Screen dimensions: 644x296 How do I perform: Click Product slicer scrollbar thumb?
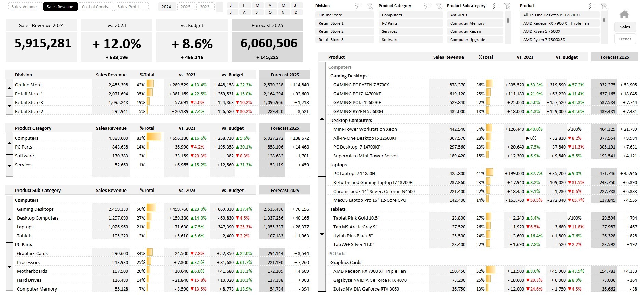(x=604, y=20)
